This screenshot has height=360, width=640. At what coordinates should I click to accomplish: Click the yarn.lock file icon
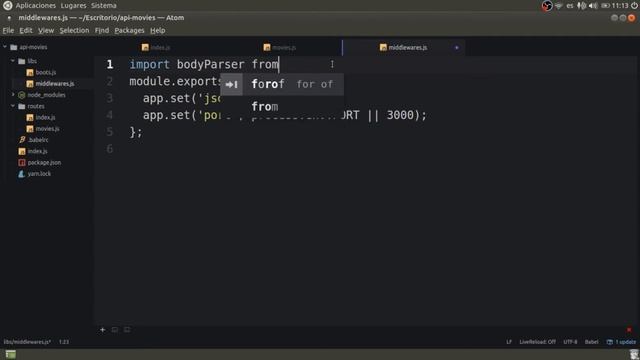click(x=22, y=174)
